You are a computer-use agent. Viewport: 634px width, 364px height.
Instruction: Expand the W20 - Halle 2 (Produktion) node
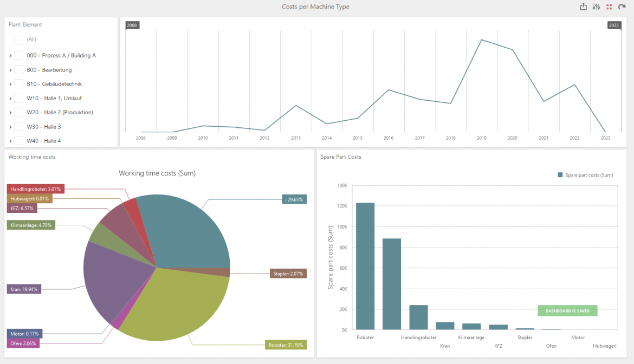[10, 112]
